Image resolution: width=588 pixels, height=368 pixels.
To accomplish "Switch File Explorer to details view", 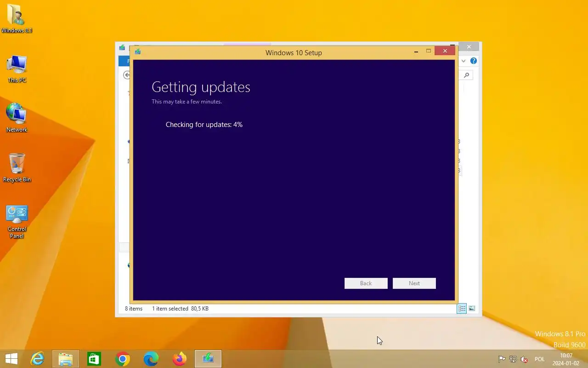I will pos(462,309).
